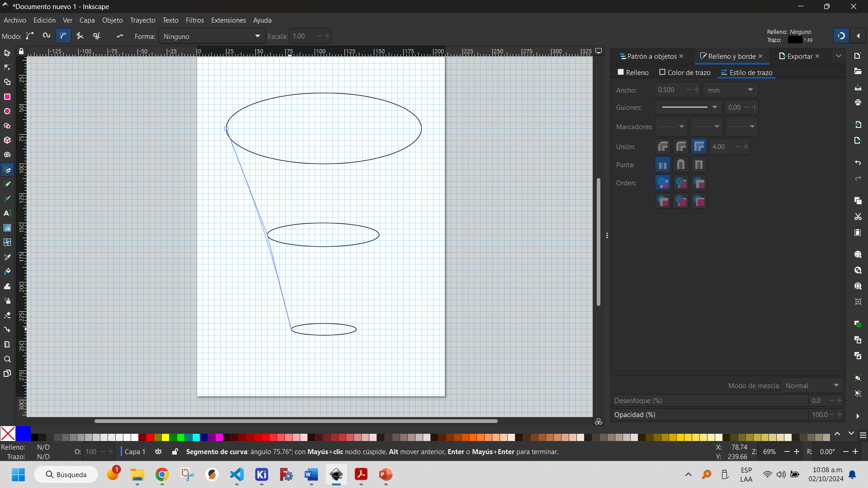
Task: Open Google Chrome from taskbar
Action: pyautogui.click(x=162, y=474)
